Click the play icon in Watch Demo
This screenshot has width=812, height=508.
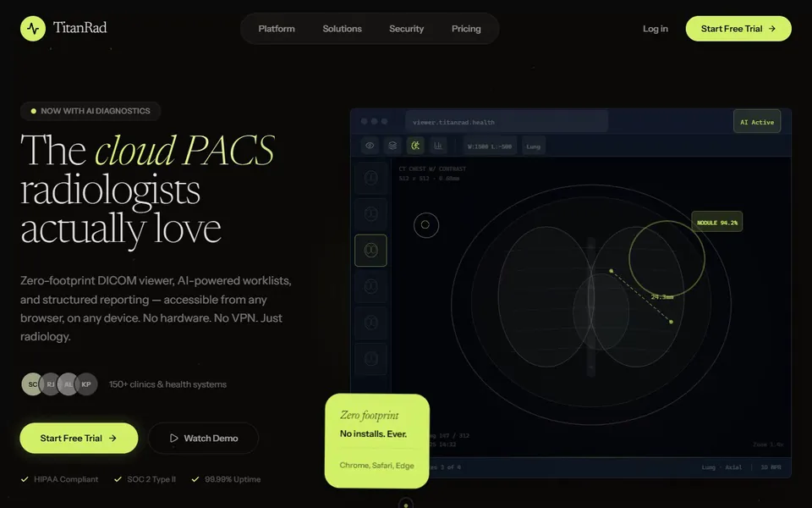pos(174,438)
